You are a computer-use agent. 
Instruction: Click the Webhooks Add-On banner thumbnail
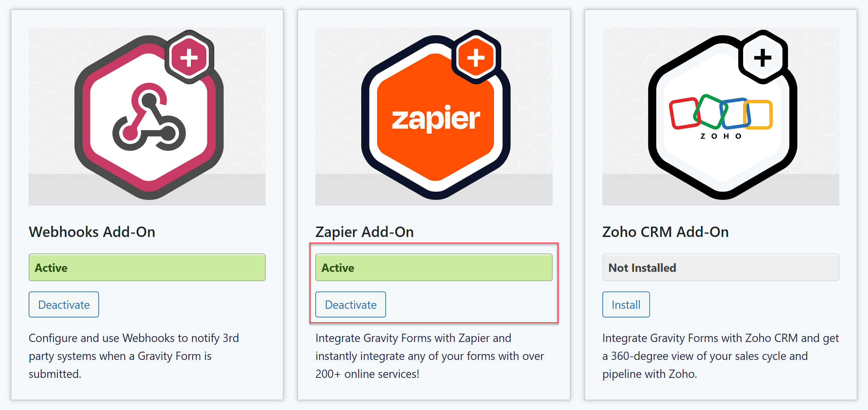(147, 116)
